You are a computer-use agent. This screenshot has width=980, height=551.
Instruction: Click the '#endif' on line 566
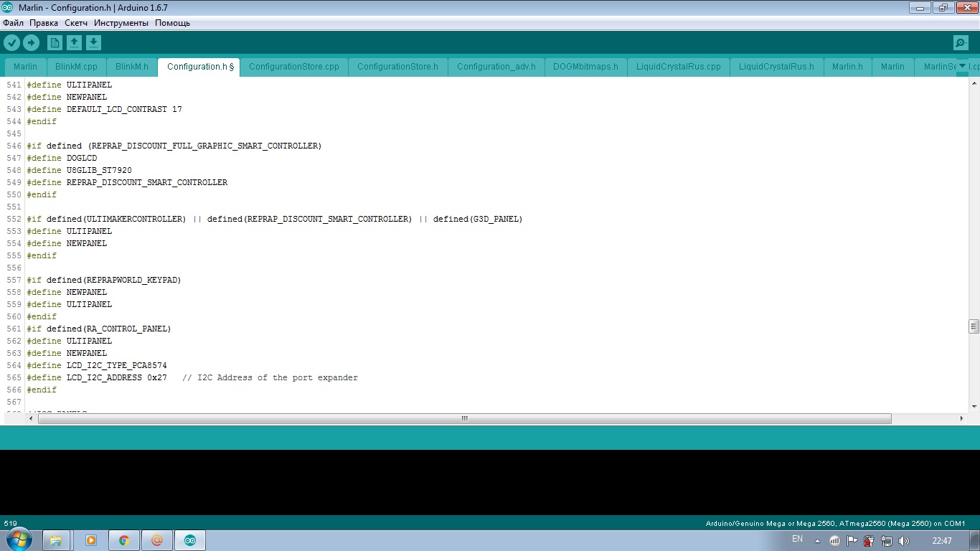42,390
